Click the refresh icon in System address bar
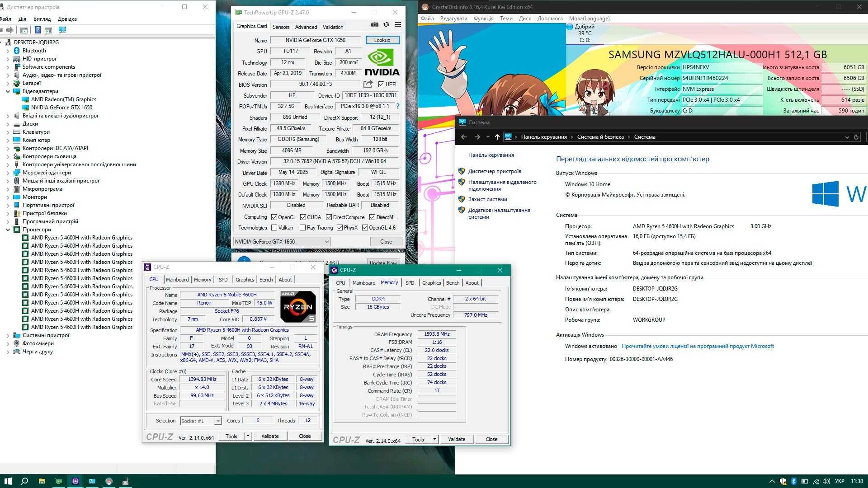The width and height of the screenshot is (868, 488). click(856, 137)
